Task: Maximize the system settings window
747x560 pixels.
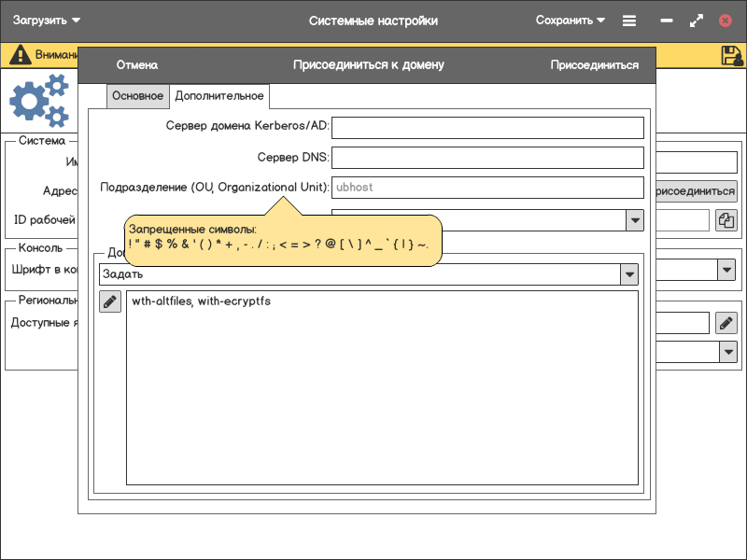Action: click(x=696, y=21)
